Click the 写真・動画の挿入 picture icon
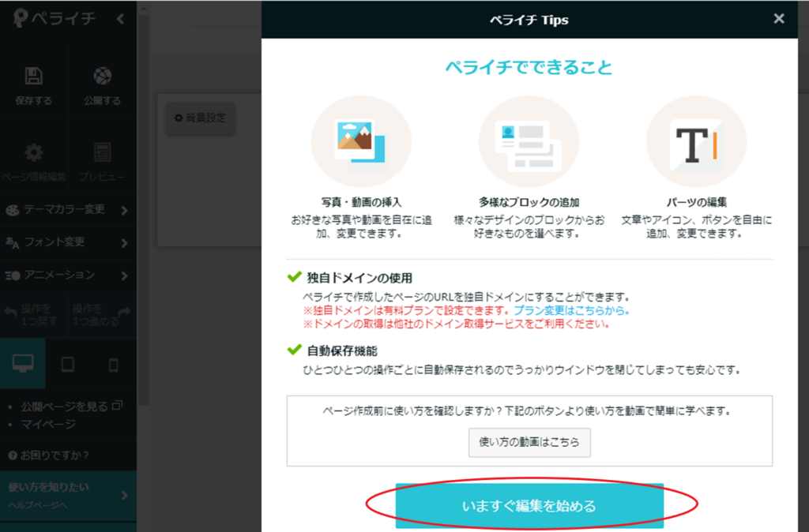Image resolution: width=809 pixels, height=532 pixels. (361, 141)
